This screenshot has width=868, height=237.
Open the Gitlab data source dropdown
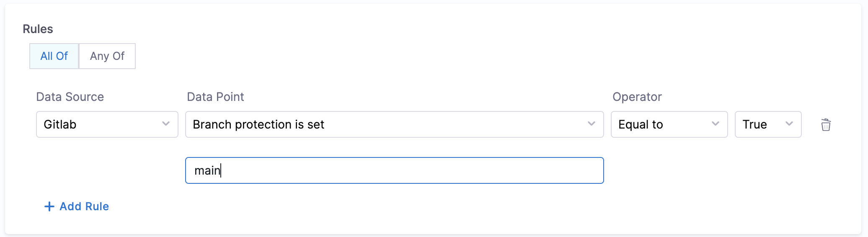(107, 124)
